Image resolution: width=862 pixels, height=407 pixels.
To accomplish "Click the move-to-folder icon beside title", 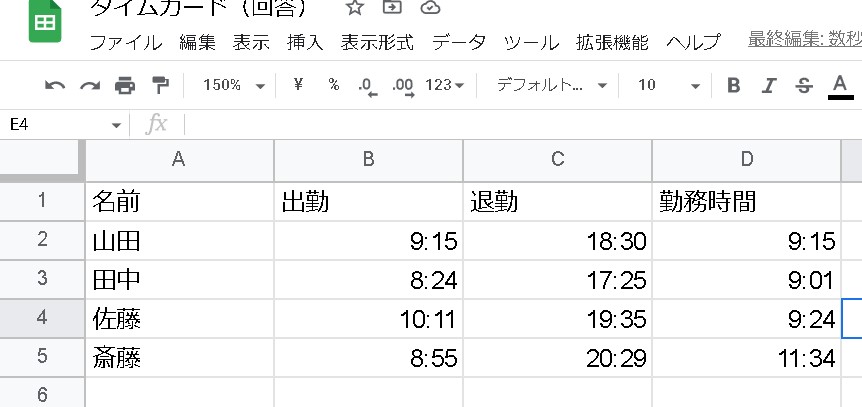I will click(392, 8).
